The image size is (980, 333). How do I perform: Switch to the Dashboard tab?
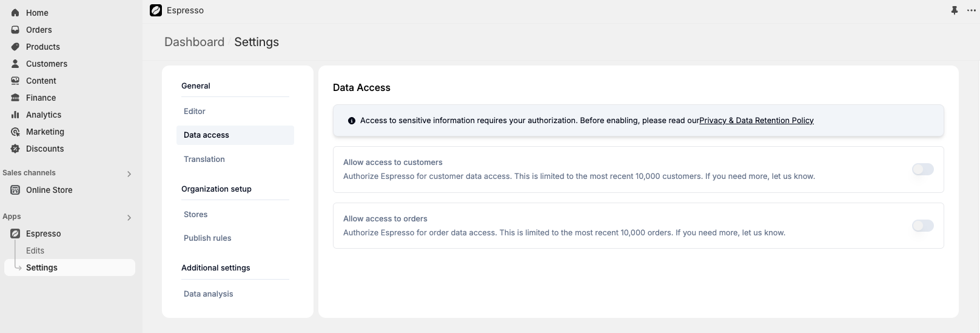(194, 42)
